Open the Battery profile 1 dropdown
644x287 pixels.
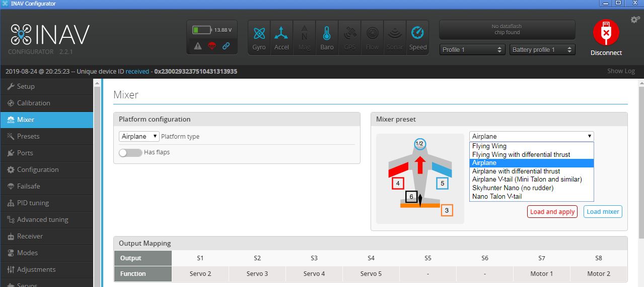point(542,49)
